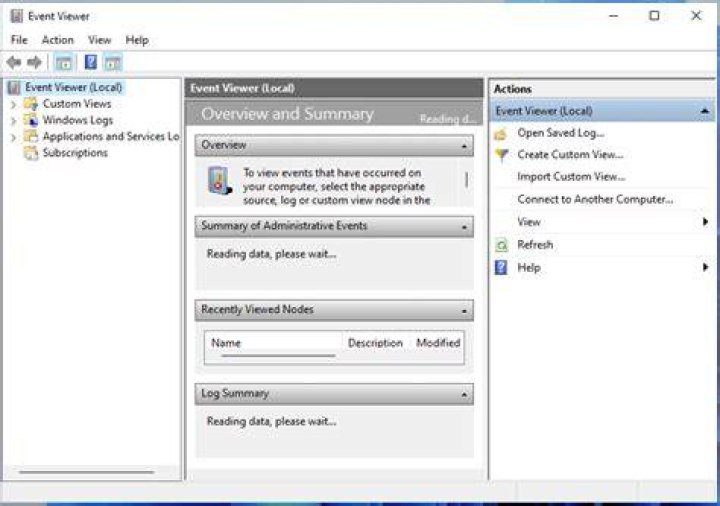Image resolution: width=720 pixels, height=506 pixels.
Task: Collapse Event Viewer (Local) actions group
Action: tap(705, 111)
